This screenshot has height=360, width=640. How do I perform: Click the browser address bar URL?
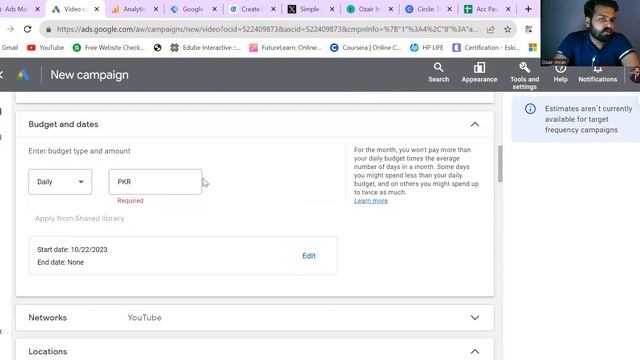pyautogui.click(x=267, y=29)
